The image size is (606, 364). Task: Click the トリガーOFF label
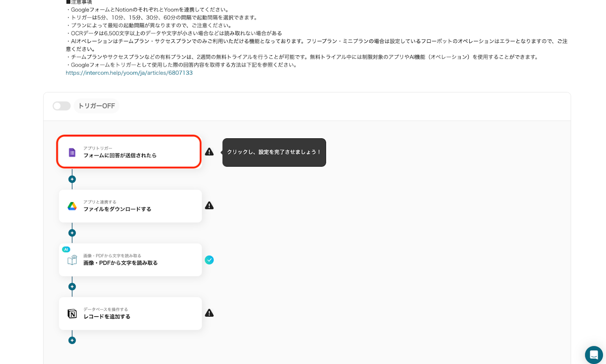[x=97, y=106]
